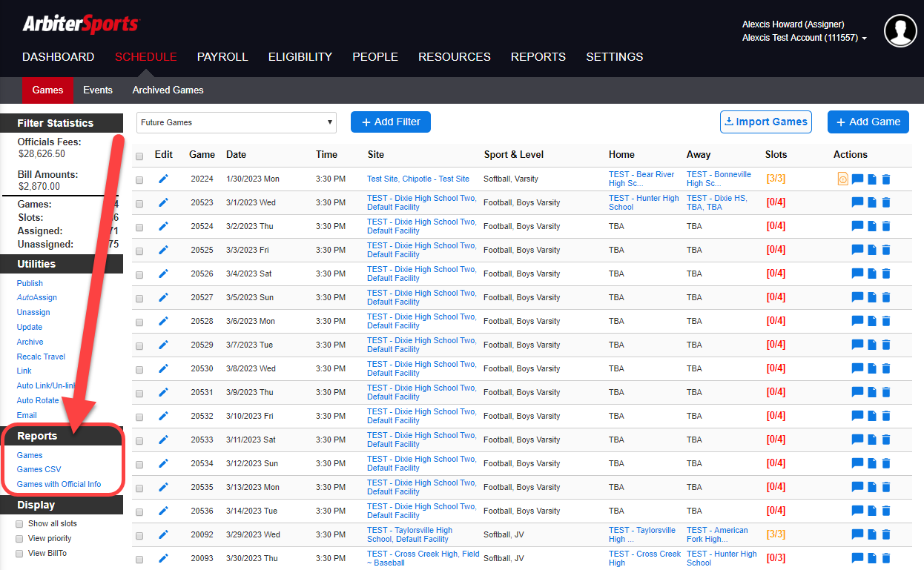Open Games with Official Info report

(59, 484)
